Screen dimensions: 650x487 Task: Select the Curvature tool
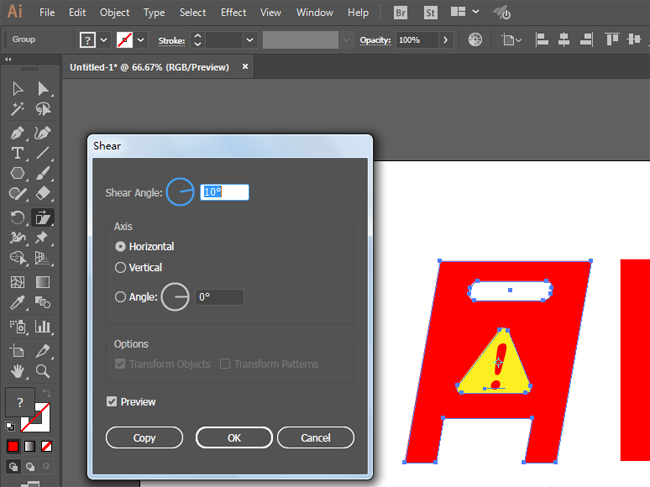43,133
